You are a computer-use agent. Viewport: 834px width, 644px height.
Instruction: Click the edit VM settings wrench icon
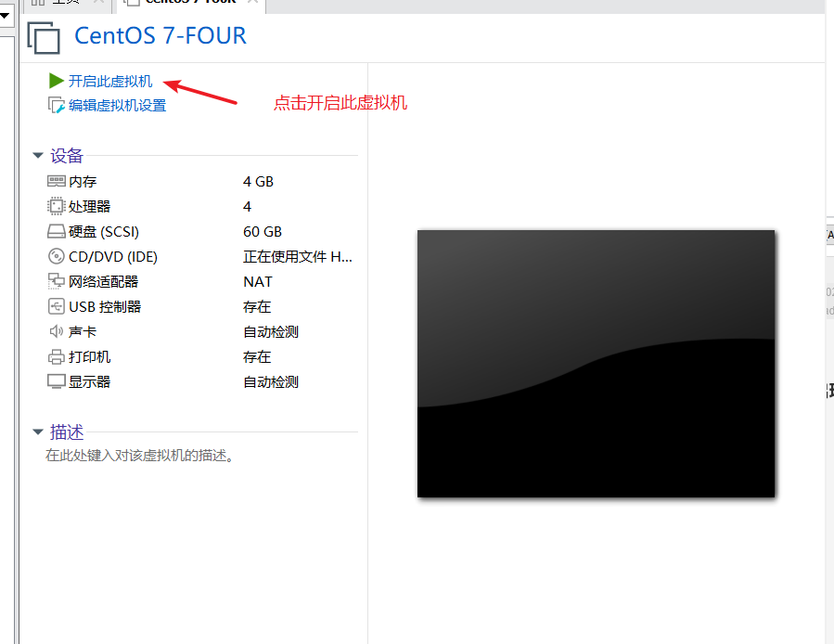pos(56,106)
